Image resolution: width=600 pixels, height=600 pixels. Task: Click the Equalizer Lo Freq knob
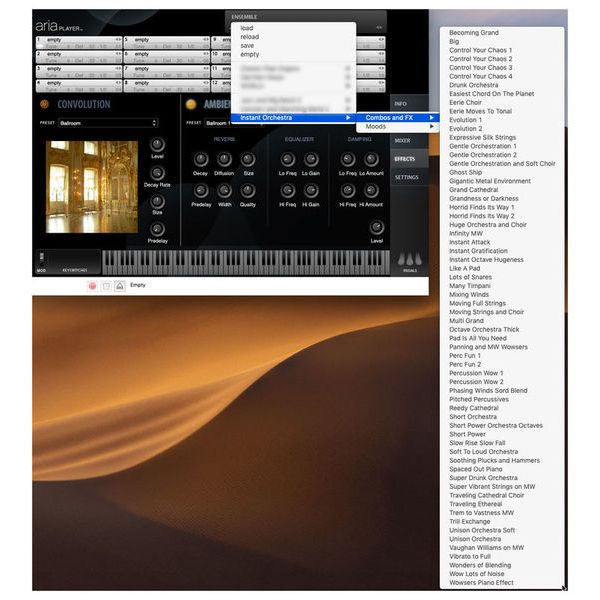pyautogui.click(x=288, y=160)
